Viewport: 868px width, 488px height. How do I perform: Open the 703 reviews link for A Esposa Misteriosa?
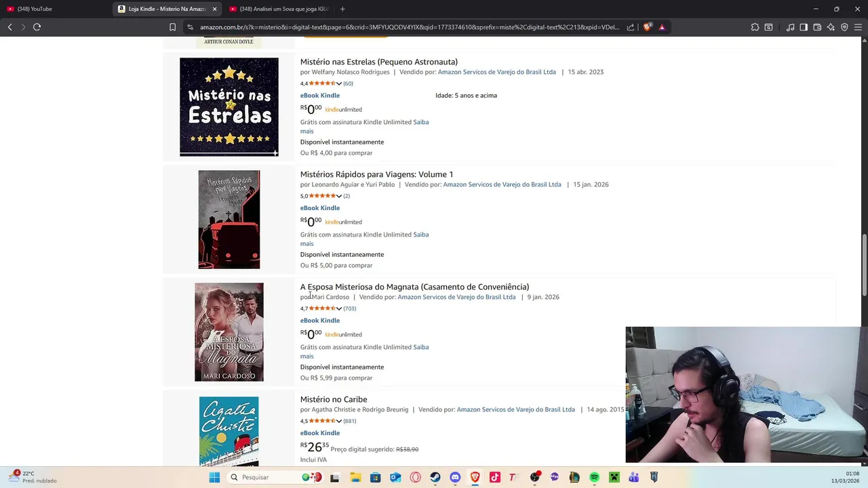tap(349, 308)
